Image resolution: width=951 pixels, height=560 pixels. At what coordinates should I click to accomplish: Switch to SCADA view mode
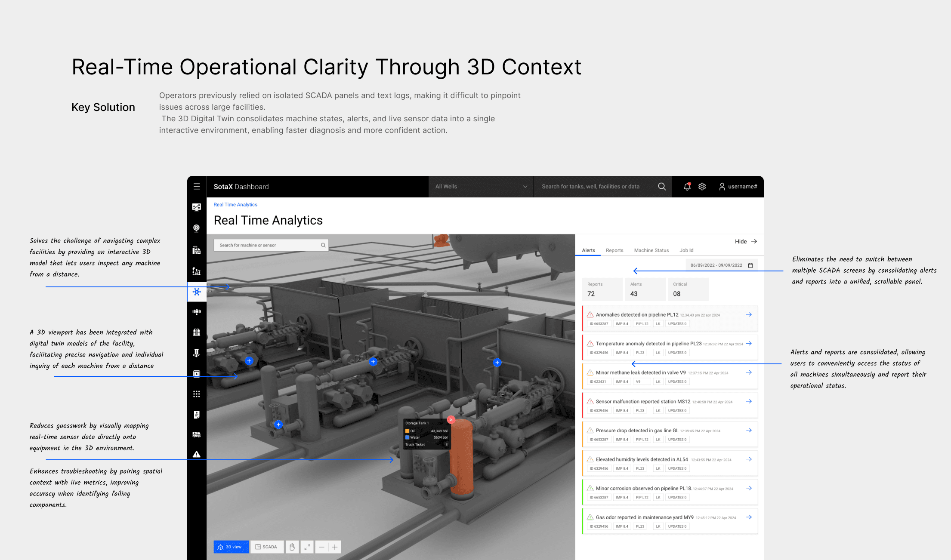point(267,547)
